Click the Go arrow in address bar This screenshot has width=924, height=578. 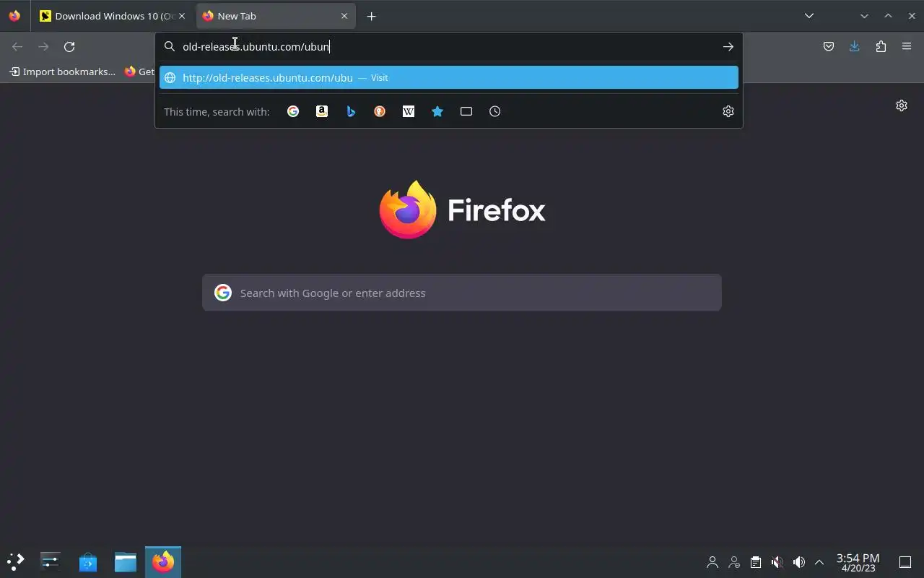(x=728, y=47)
